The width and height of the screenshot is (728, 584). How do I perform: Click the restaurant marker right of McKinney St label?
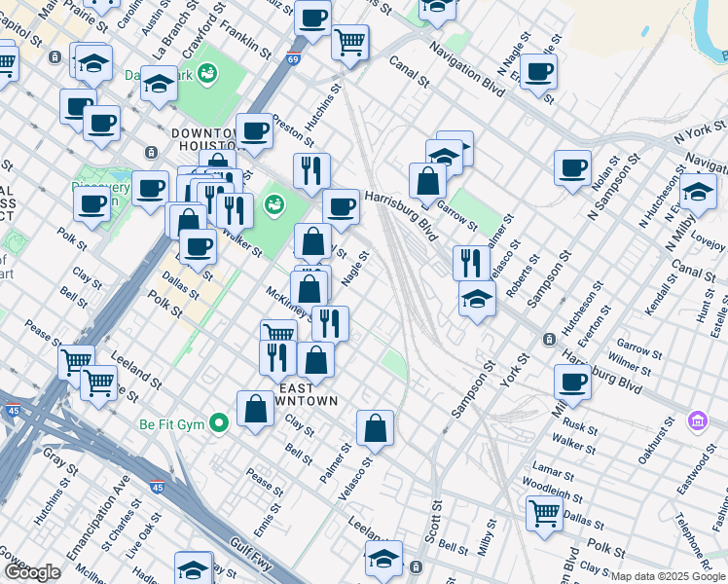click(331, 325)
